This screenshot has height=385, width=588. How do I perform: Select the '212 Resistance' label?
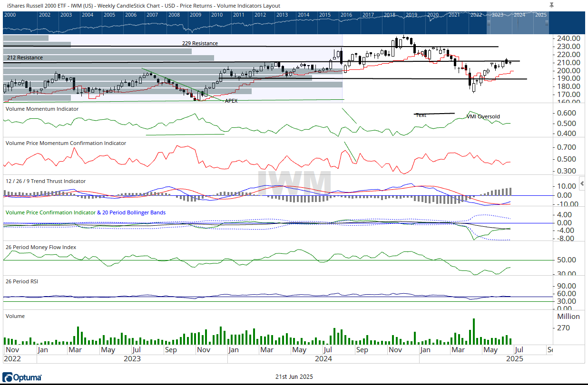(25, 58)
